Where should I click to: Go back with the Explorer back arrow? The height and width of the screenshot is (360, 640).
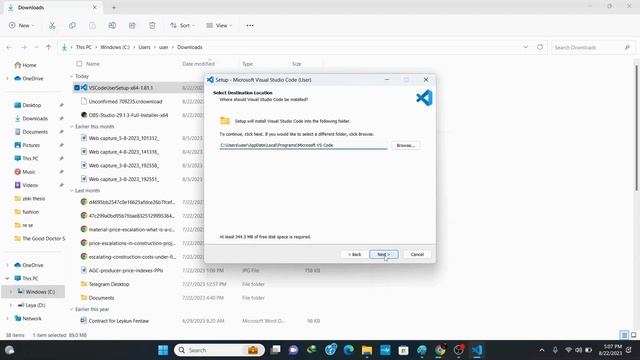(x=9, y=47)
